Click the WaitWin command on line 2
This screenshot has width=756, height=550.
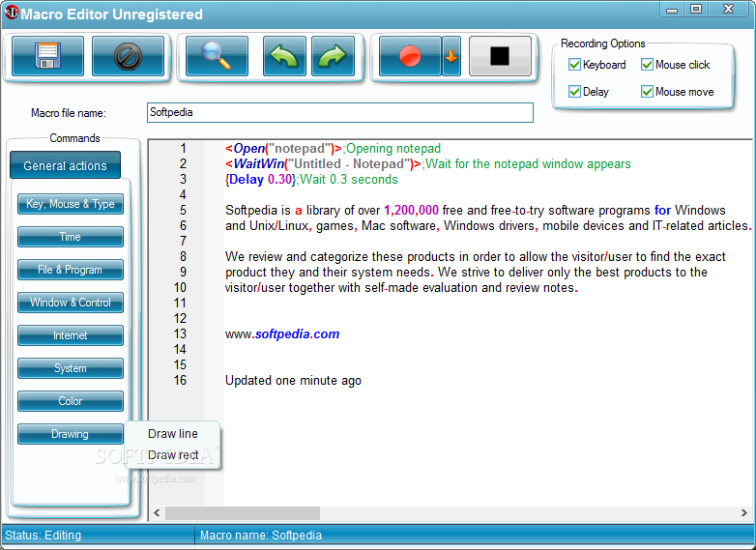(x=323, y=164)
